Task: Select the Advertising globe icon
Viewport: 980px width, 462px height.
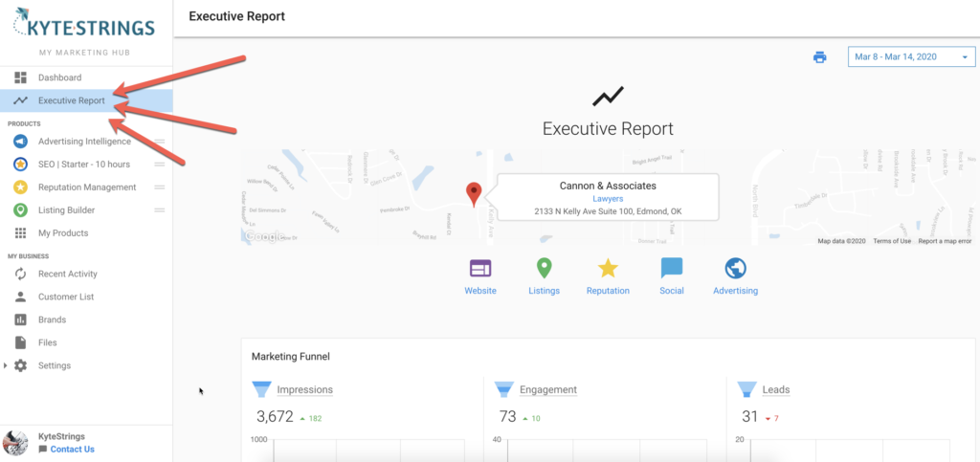Action: (735, 269)
